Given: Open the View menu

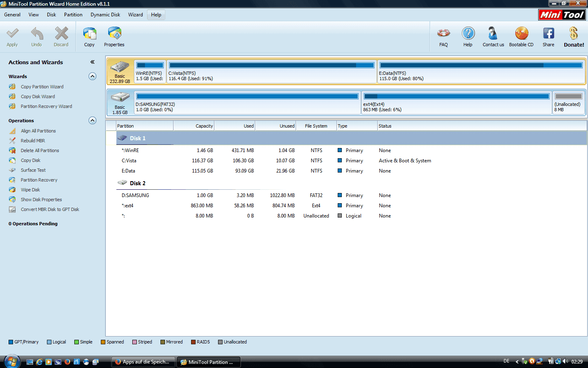Looking at the screenshot, I should click(x=33, y=15).
